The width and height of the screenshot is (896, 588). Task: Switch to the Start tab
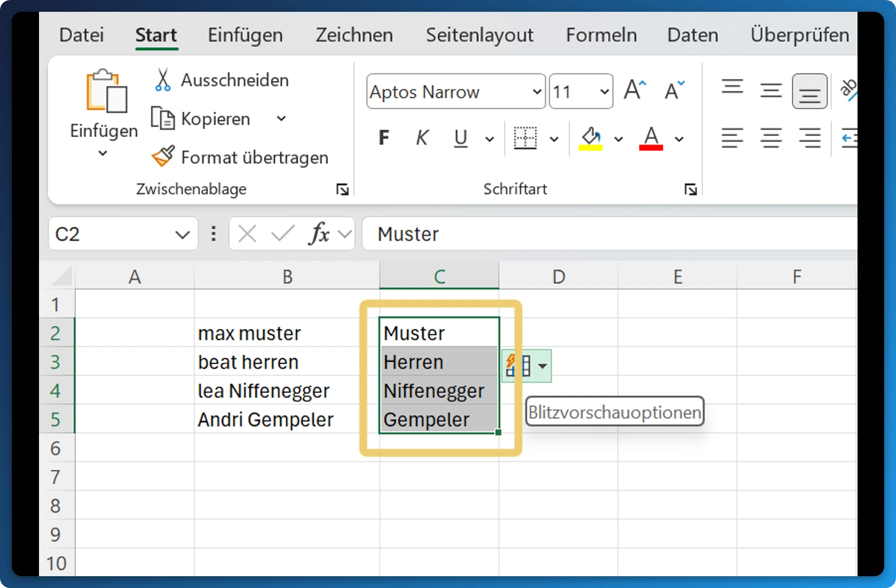pos(156,35)
